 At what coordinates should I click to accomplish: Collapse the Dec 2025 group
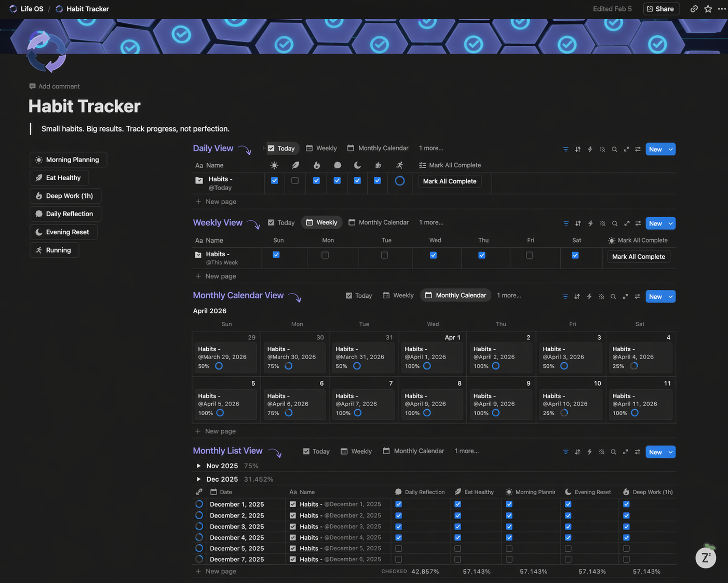pos(199,479)
